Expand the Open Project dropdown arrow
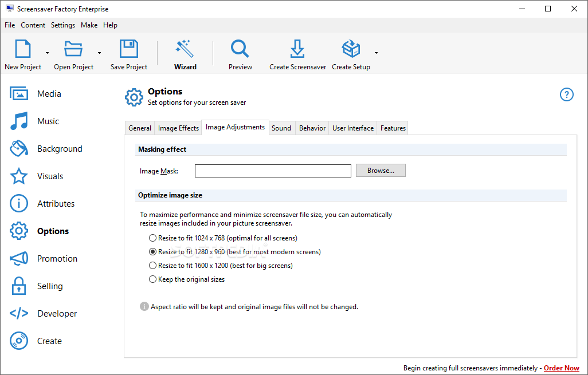588x375 pixels. coord(99,53)
